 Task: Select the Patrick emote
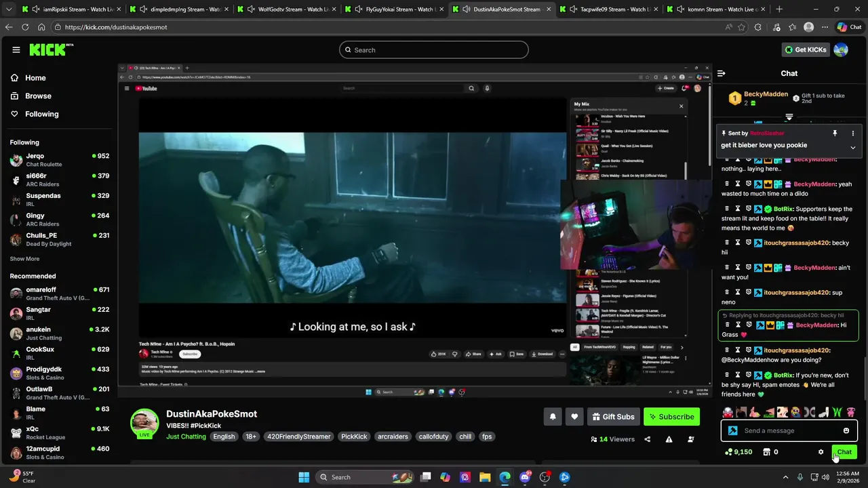pos(755,412)
